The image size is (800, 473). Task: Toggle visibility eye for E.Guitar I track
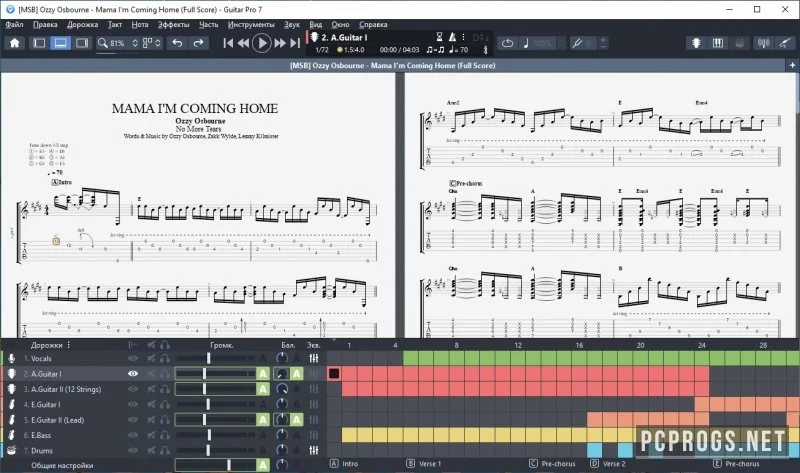[x=133, y=405]
